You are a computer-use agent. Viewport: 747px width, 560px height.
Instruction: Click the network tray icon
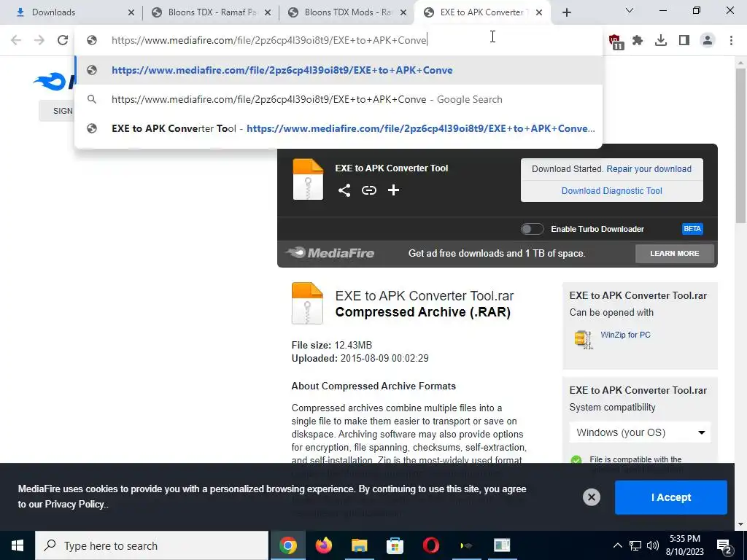[x=635, y=545]
